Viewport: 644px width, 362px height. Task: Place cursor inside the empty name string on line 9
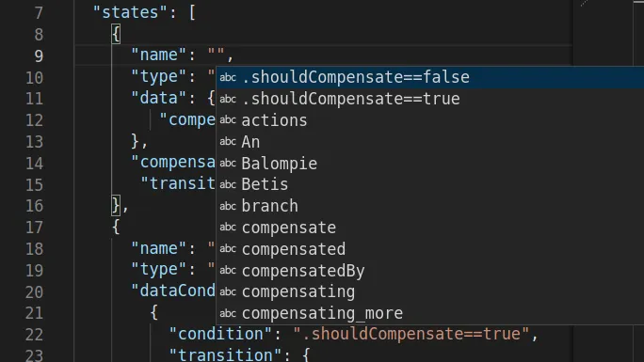(x=217, y=55)
